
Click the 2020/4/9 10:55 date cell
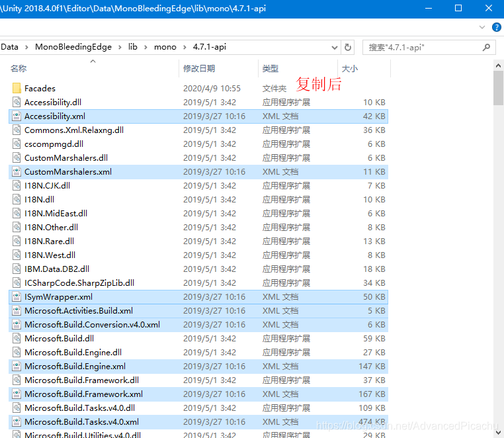tap(212, 88)
